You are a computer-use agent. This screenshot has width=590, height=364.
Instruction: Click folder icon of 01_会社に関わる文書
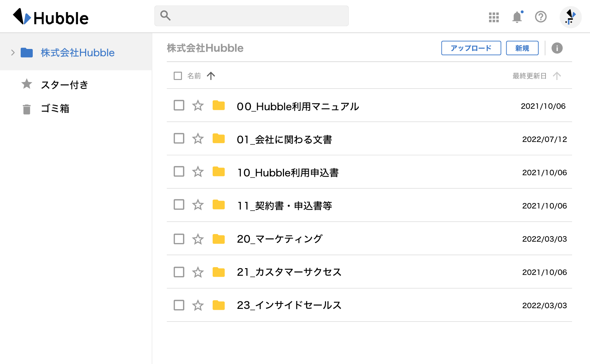pos(218,138)
